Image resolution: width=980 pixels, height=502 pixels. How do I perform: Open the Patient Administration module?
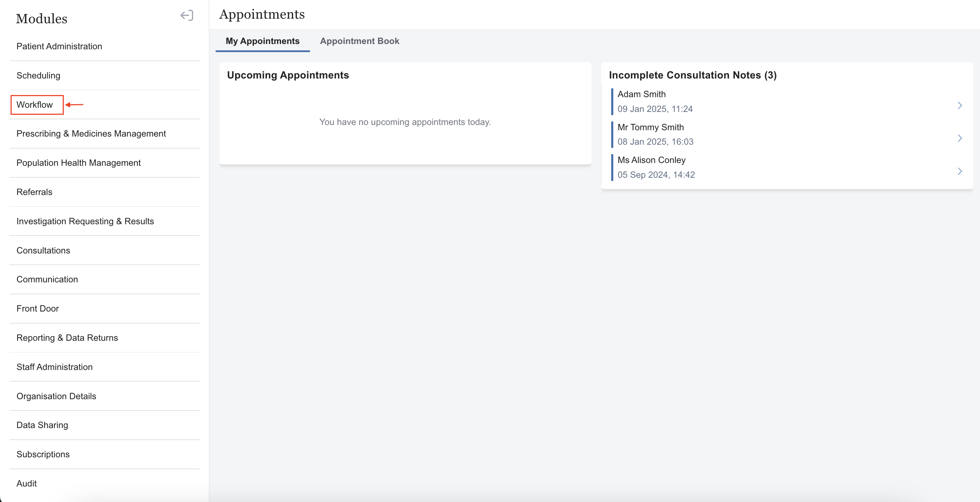[x=59, y=46]
